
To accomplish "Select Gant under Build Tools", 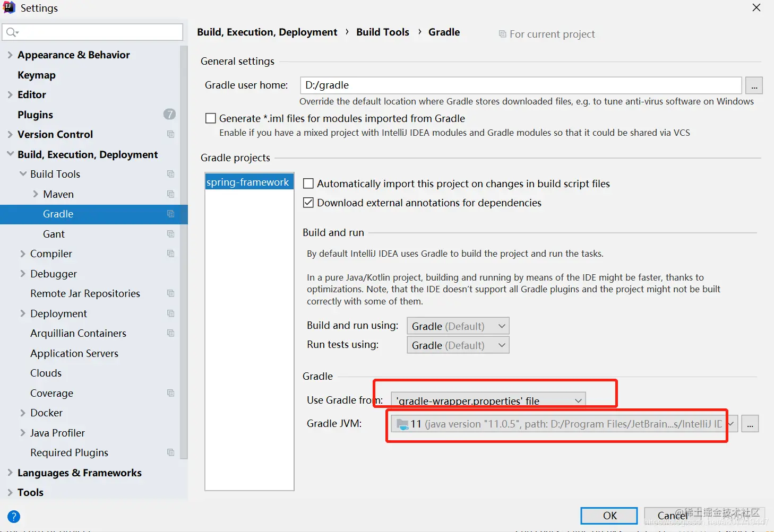I will point(54,234).
